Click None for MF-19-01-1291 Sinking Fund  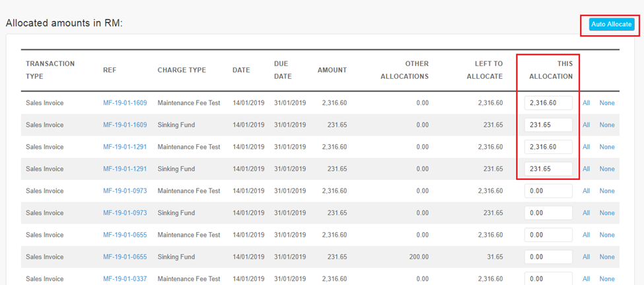pyautogui.click(x=606, y=169)
